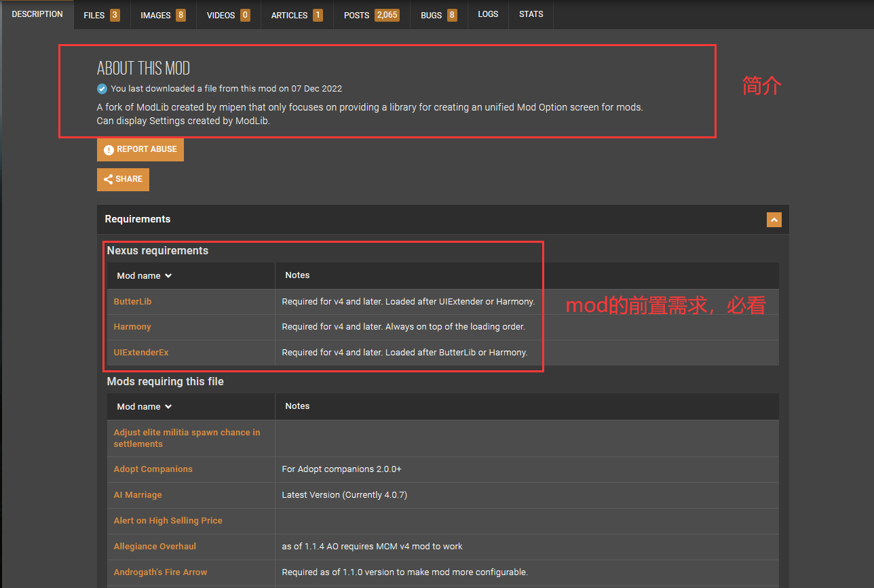Open the Images tab
Image resolution: width=874 pixels, height=588 pixels.
(x=163, y=15)
